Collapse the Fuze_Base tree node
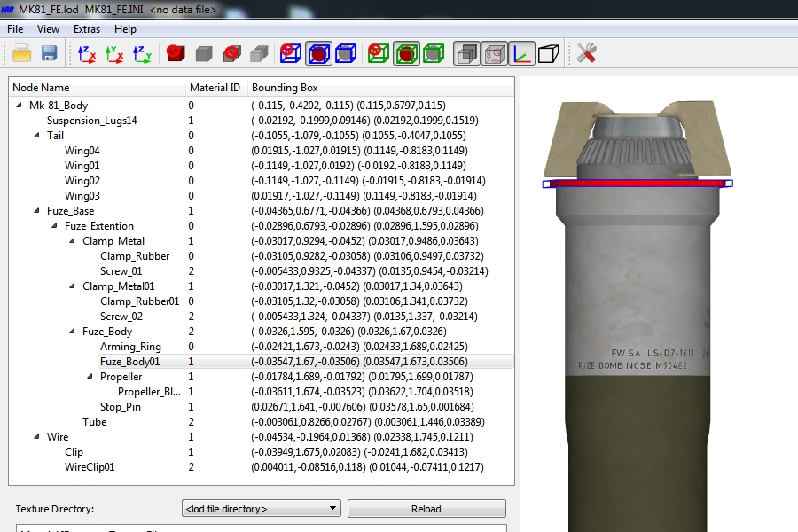Image resolution: width=798 pixels, height=532 pixels. click(36, 211)
